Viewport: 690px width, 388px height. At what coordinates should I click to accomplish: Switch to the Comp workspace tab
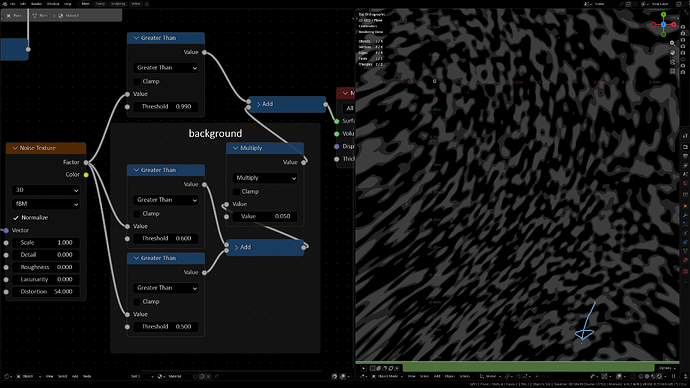(x=100, y=4)
